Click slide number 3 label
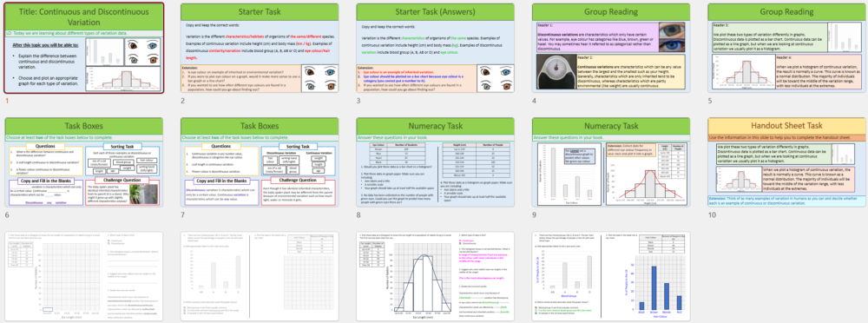Screen dimensions: 868x323 pyautogui.click(x=358, y=102)
